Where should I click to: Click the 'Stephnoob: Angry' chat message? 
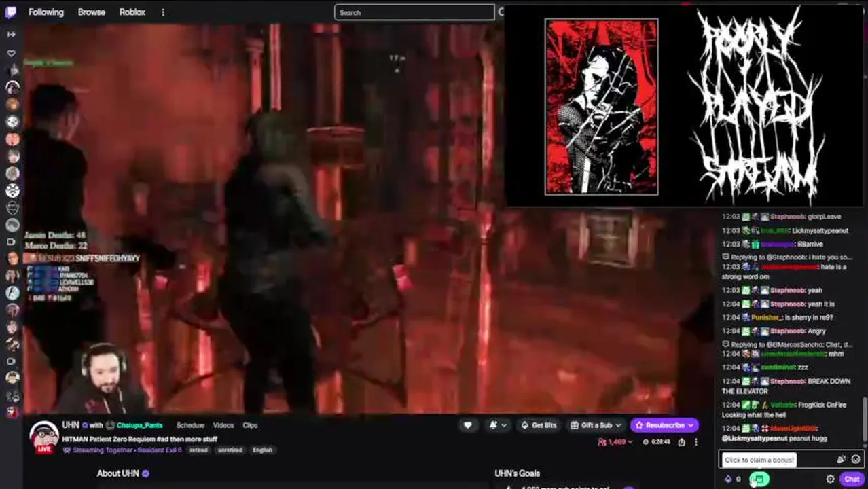[x=774, y=331]
